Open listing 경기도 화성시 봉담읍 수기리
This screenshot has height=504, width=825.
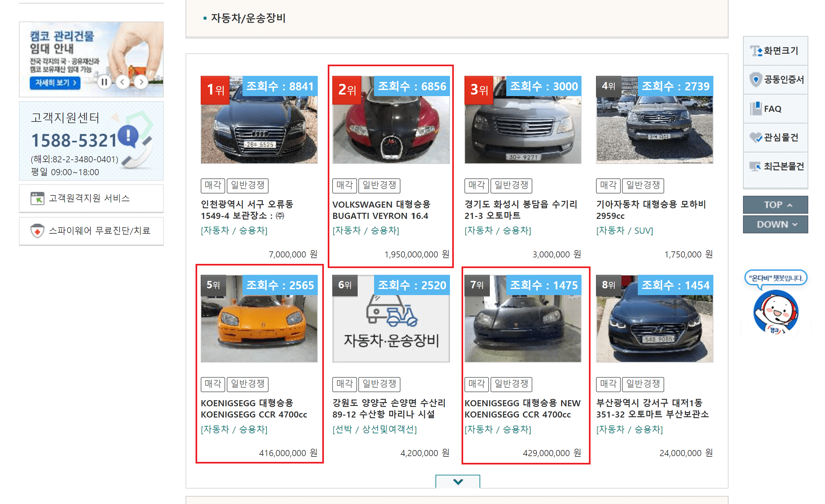[x=521, y=210]
